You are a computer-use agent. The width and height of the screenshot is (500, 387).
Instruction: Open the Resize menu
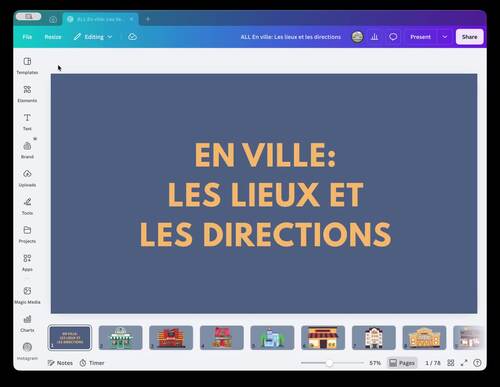click(x=53, y=37)
